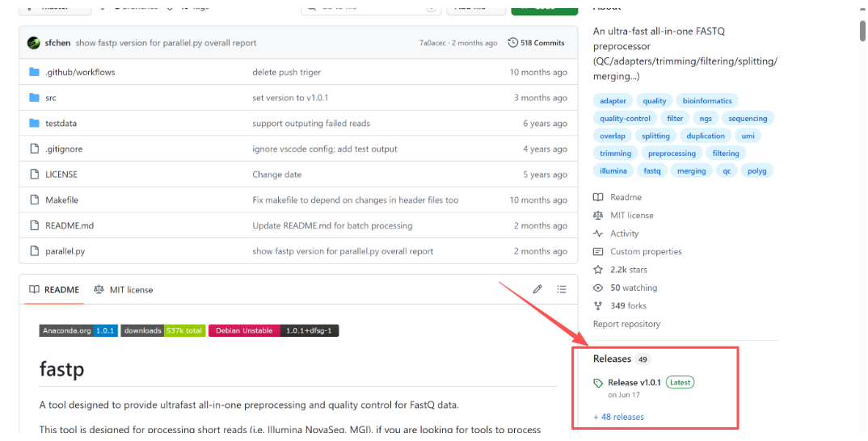The height and width of the screenshot is (441, 868).
Task: Open the latest commit message about parallel.py
Action: (166, 43)
